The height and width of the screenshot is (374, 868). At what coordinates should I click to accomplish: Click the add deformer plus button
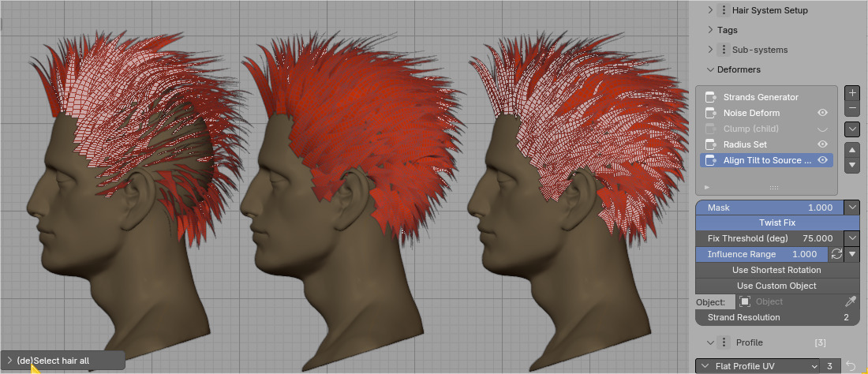coord(851,93)
